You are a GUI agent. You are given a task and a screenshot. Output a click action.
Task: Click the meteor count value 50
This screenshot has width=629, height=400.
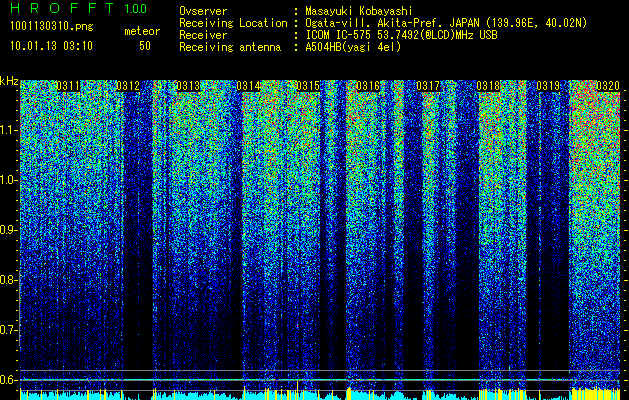[x=145, y=46]
